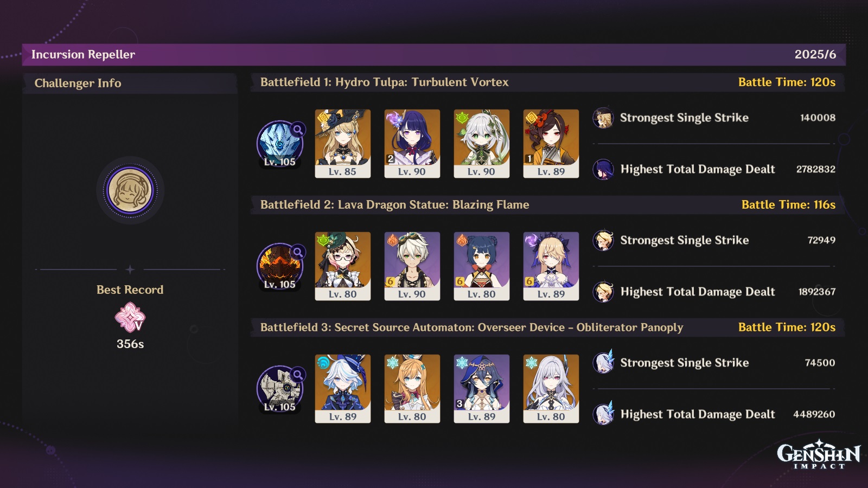Viewport: 868px width, 488px height.
Task: Select the glasses-wearing Lv. 80 character in Battlefield 2
Action: (x=343, y=266)
